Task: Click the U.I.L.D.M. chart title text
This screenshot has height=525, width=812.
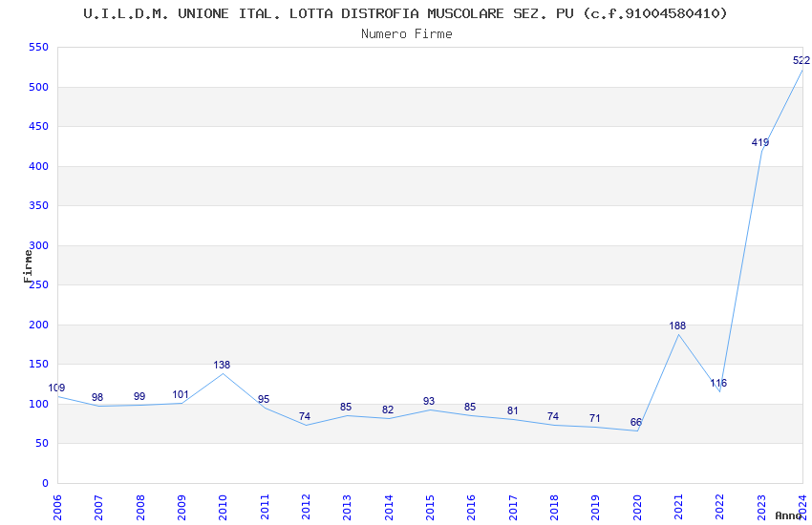Action: (406, 13)
